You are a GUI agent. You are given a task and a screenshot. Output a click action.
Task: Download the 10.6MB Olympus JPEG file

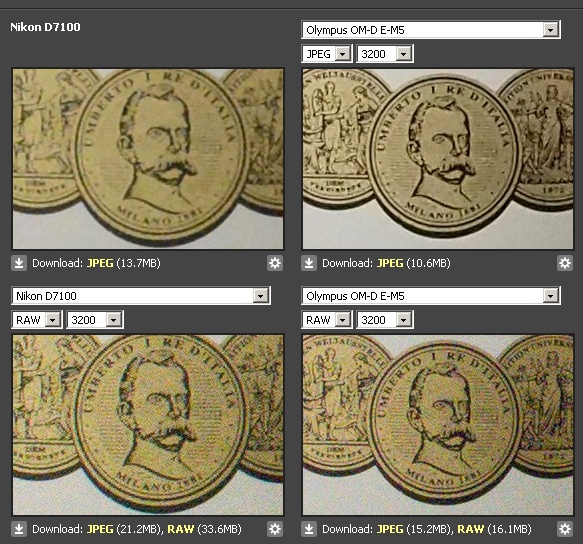tap(390, 263)
